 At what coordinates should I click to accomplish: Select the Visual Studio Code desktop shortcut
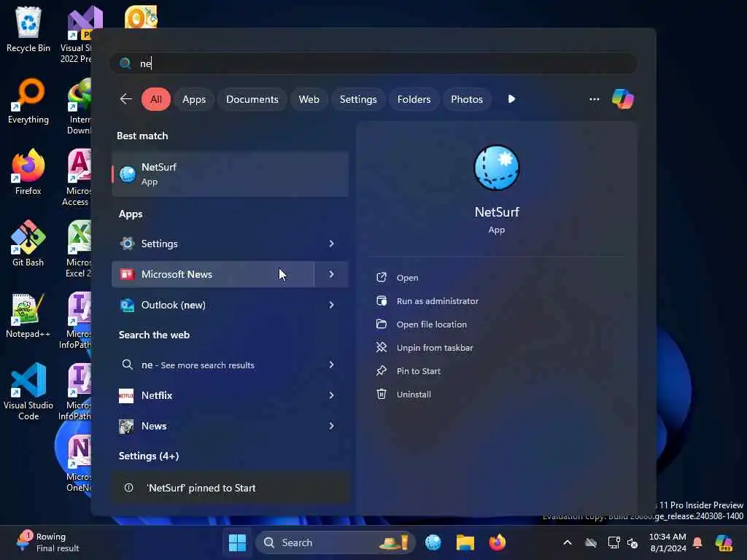[28, 392]
